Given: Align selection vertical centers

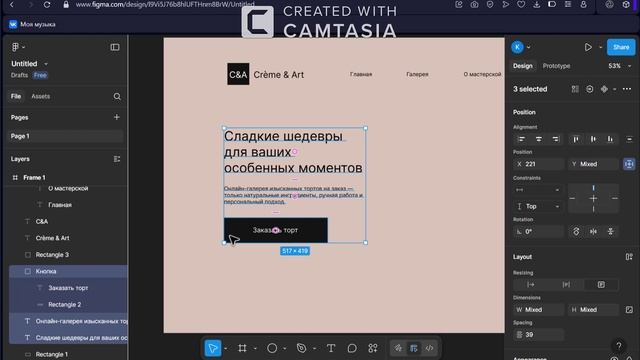Looking at the screenshot, I should tap(593, 139).
